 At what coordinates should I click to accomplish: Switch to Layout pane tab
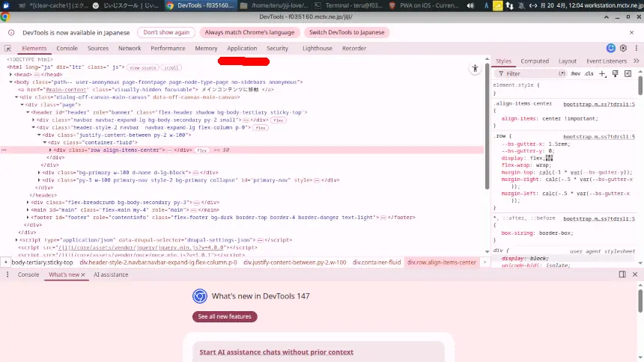(567, 61)
